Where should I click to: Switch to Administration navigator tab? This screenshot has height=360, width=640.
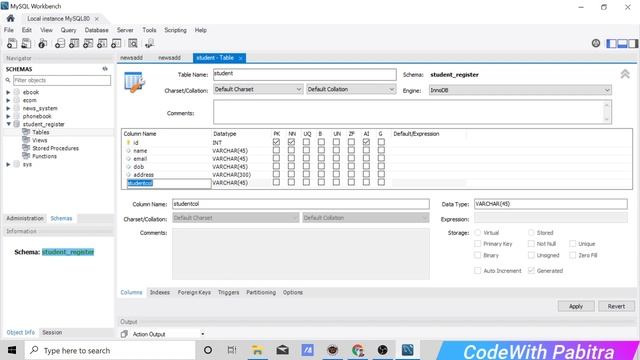pos(25,218)
